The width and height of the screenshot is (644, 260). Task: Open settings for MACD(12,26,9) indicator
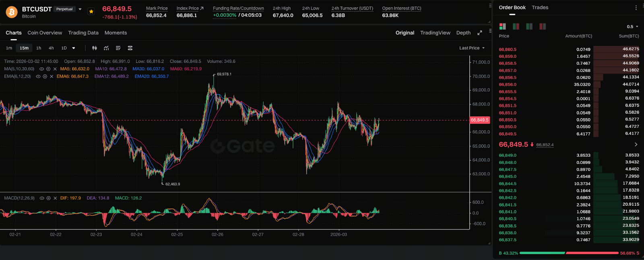49,198
